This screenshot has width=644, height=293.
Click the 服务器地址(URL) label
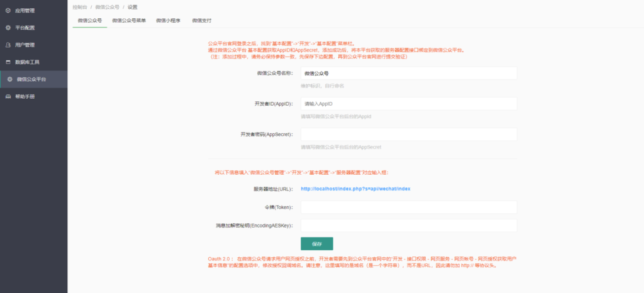coord(273,189)
